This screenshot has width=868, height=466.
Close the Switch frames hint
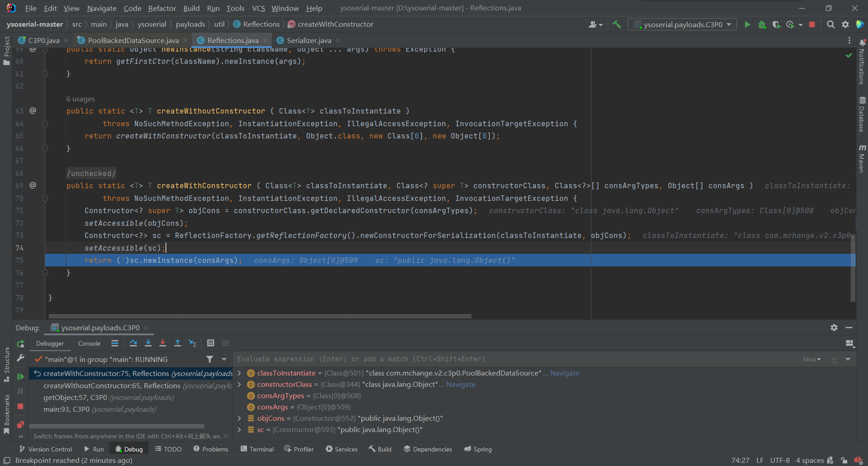(x=226, y=436)
